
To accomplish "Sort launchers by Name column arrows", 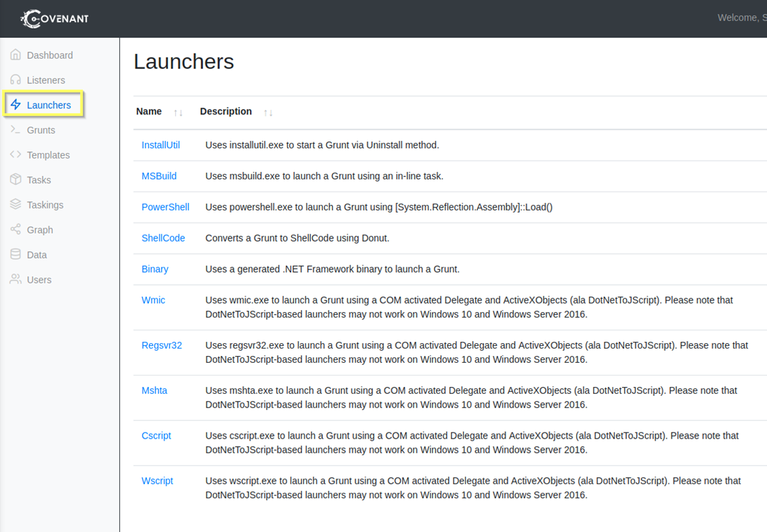I will [x=178, y=112].
